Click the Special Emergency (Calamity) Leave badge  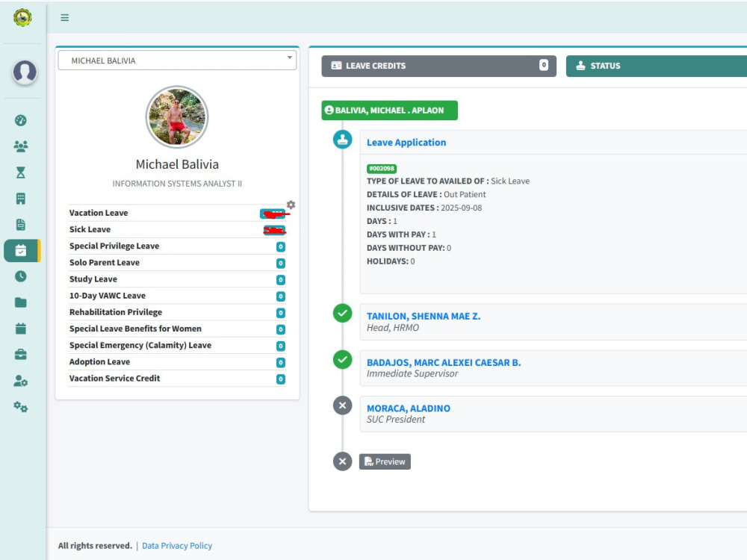pos(281,346)
